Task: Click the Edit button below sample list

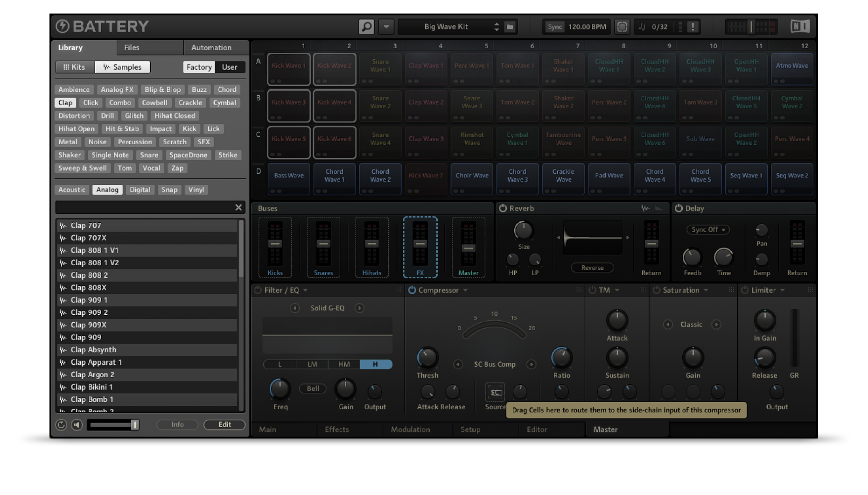Action: (224, 424)
